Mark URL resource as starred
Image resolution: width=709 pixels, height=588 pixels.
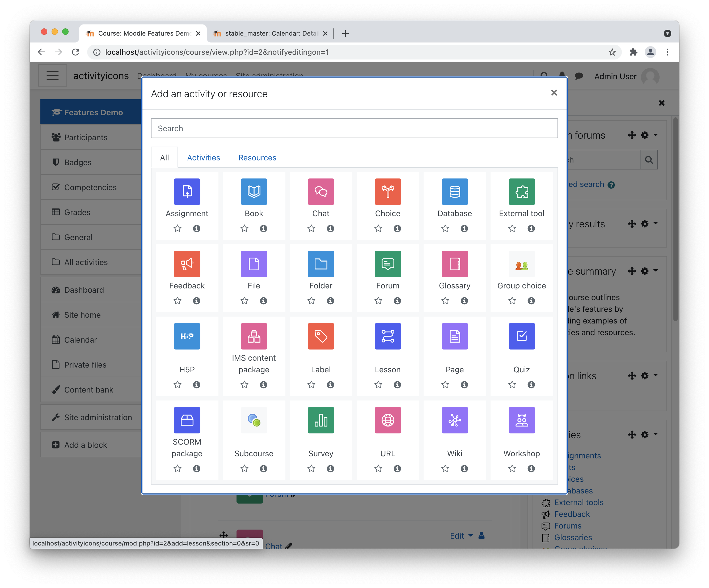click(378, 468)
